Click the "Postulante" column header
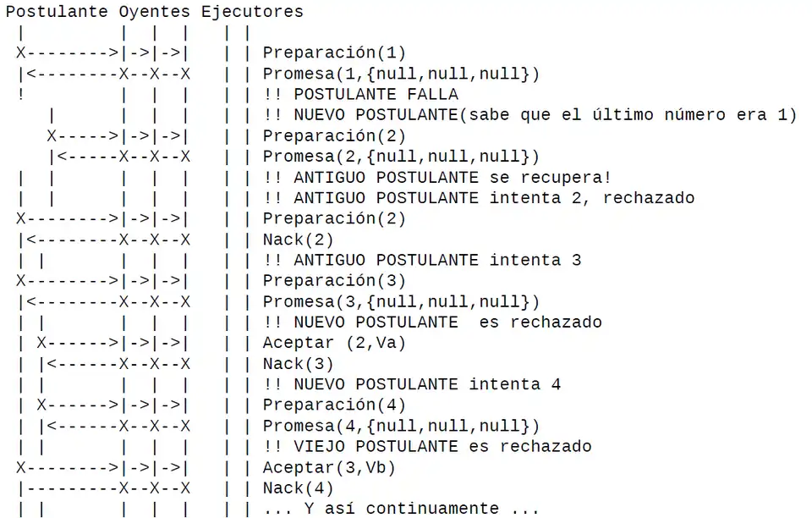 point(57,12)
